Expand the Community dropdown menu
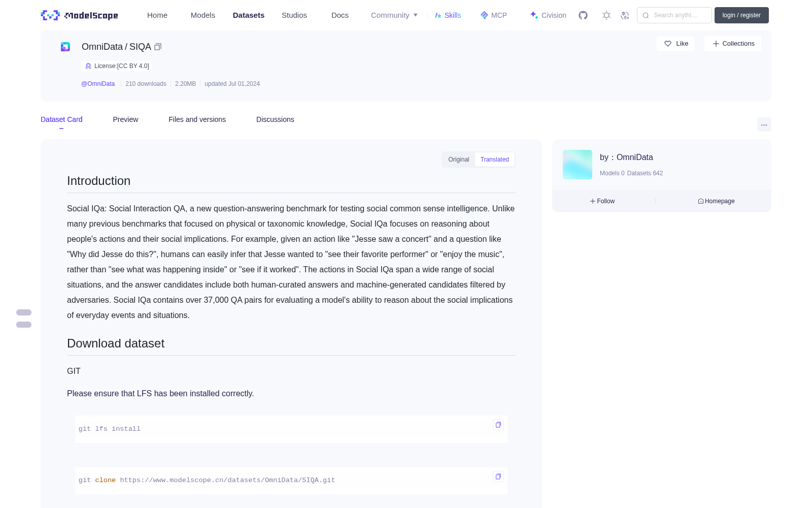 click(x=394, y=15)
